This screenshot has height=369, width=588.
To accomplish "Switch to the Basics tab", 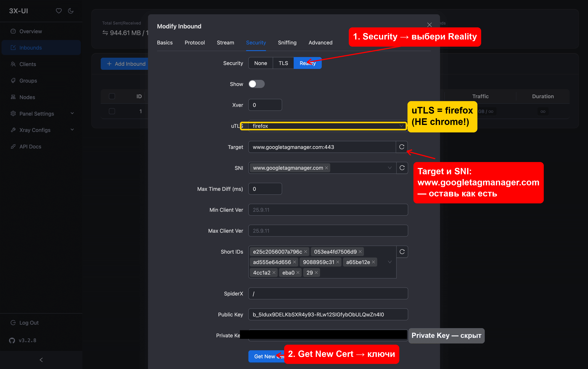I will pos(165,42).
